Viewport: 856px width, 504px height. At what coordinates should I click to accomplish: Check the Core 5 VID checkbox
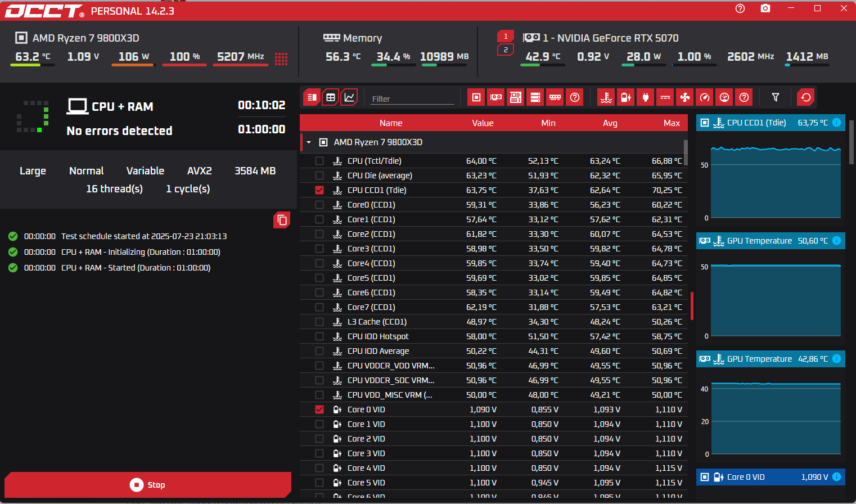(x=319, y=483)
